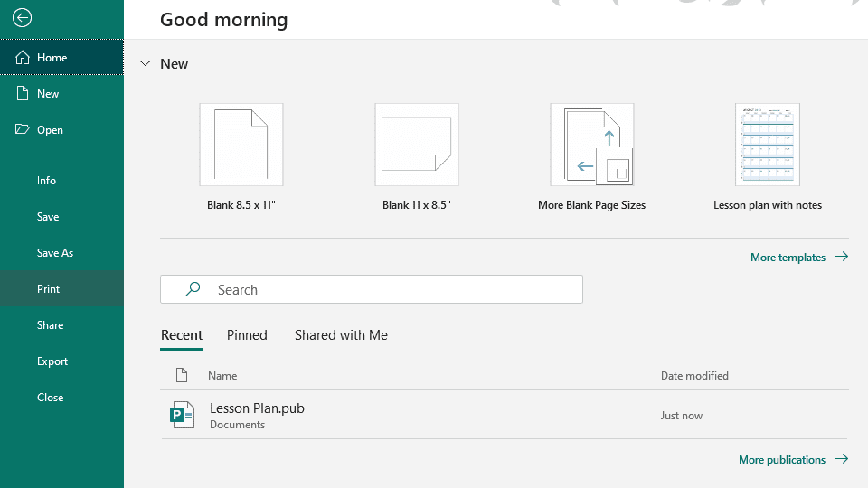Switch to the Shared with Me tab
This screenshot has height=488, width=868.
pyautogui.click(x=341, y=335)
